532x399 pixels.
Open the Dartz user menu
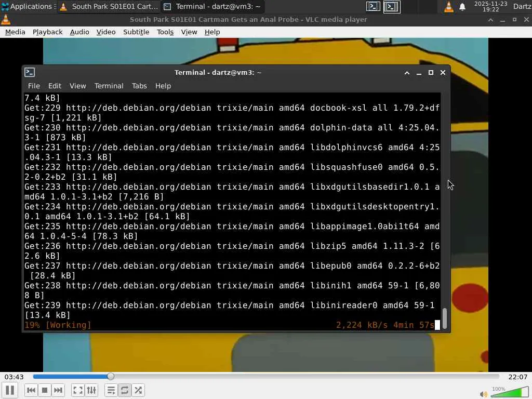[x=522, y=6]
